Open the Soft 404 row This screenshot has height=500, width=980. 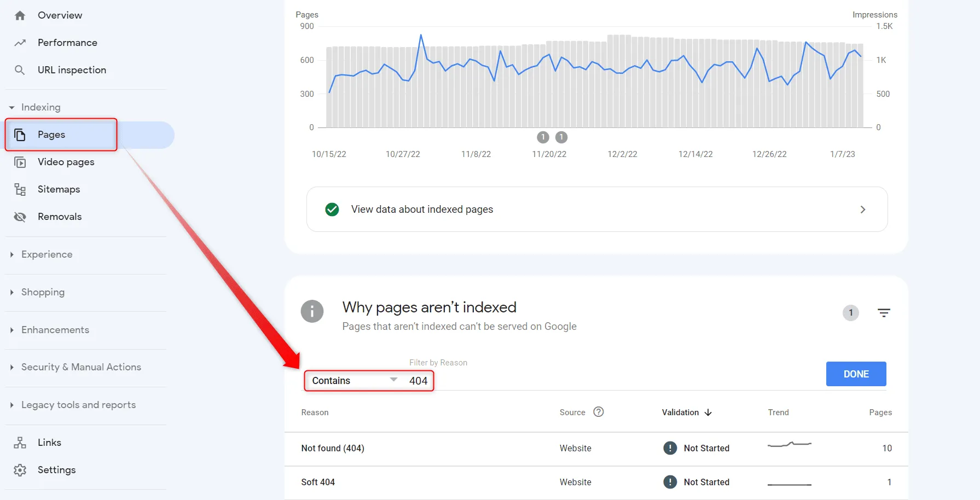[596, 482]
